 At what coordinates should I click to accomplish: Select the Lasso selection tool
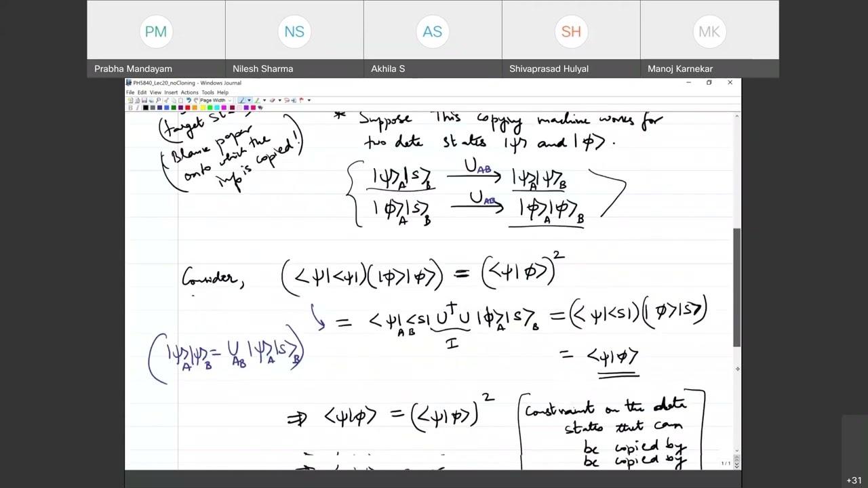[287, 100]
